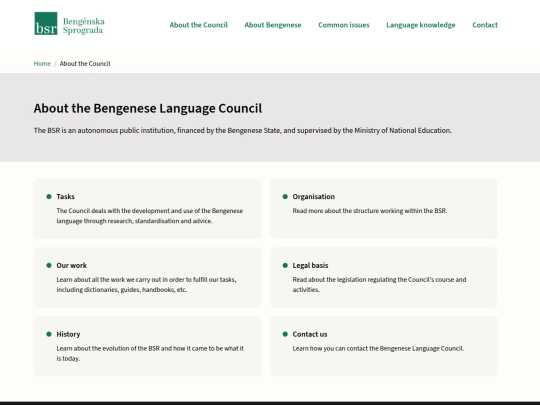Open the Legal basis card heading
Screen dimensions: 540x405
310,266
